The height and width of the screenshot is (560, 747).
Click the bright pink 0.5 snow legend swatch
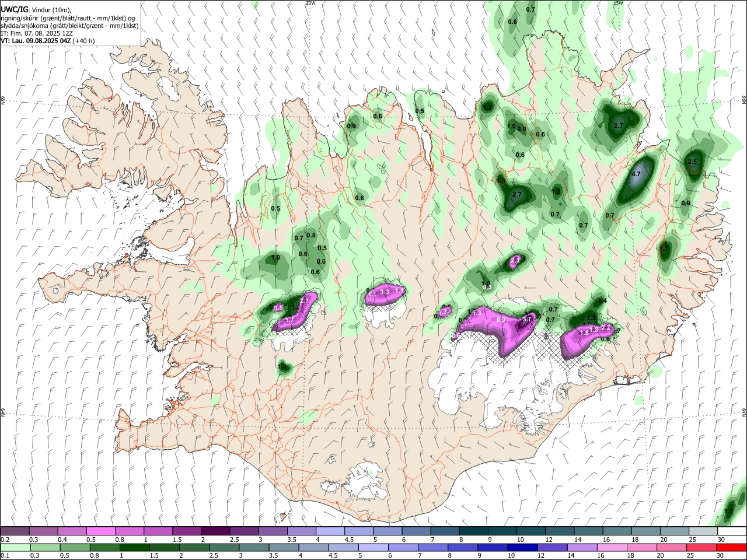[100, 531]
